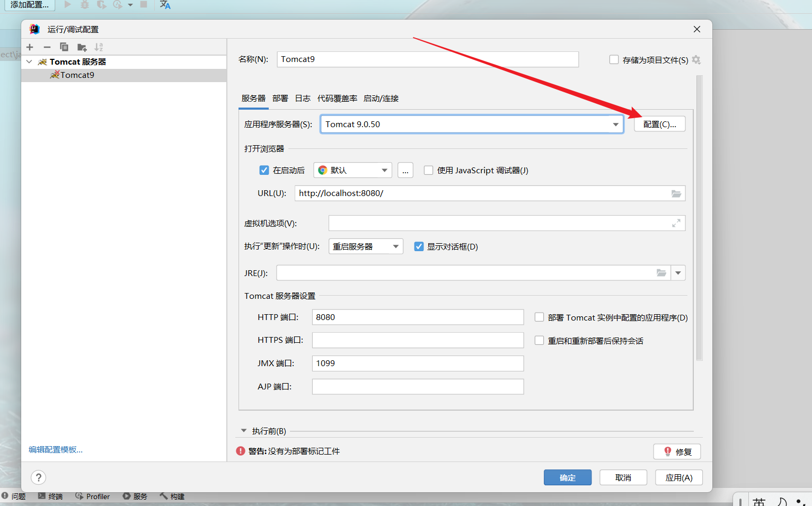The height and width of the screenshot is (506, 812).
Task: Click the gear icon beside 存储为项目文件
Action: [696, 60]
